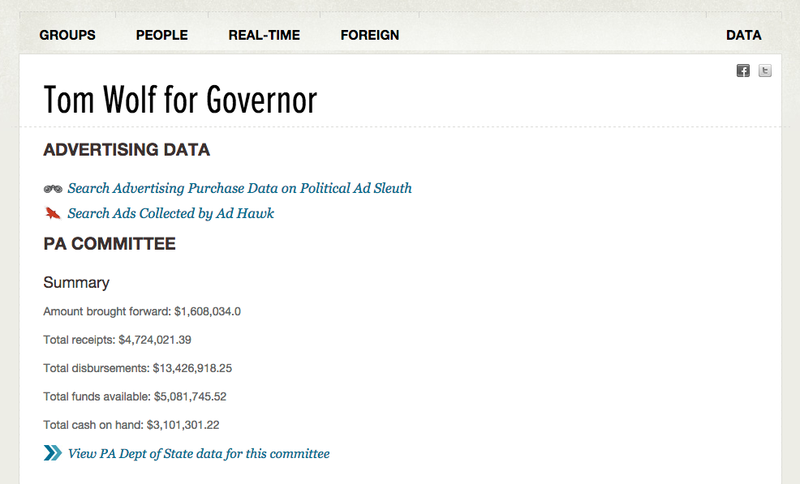Image resolution: width=800 pixels, height=484 pixels.
Task: Click the binoculars icon beside Political Ad Sleuth
Action: click(53, 188)
